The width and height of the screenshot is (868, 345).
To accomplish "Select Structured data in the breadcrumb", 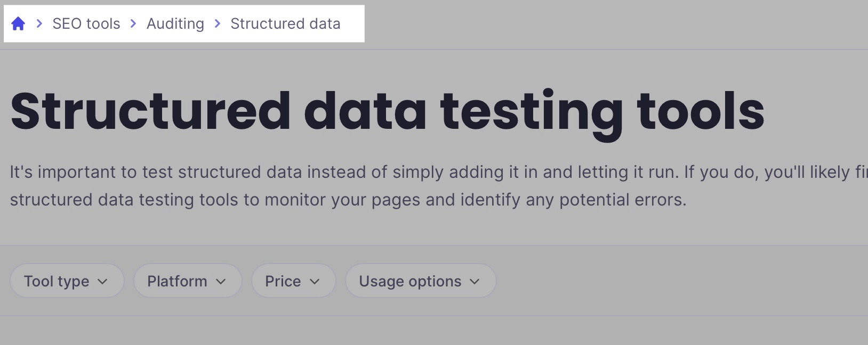I will click(285, 23).
